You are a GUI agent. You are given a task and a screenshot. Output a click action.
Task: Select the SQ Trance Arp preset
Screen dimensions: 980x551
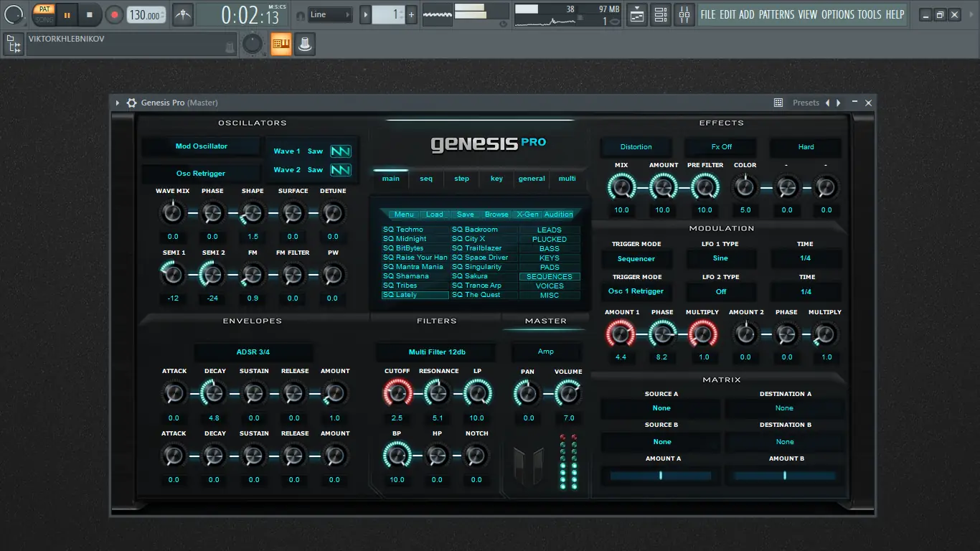pos(476,286)
